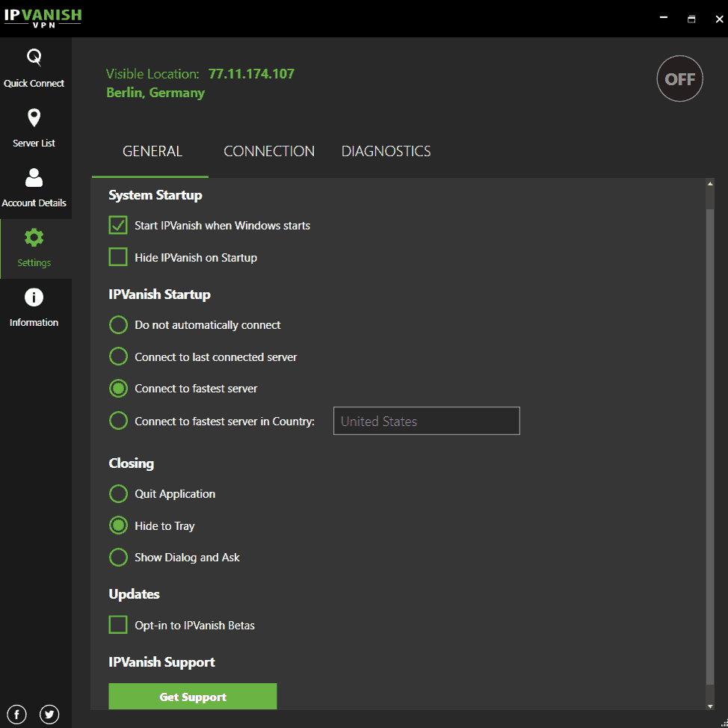Open the Quick Connect magnifier icon
The width and height of the screenshot is (728, 728).
tap(34, 58)
